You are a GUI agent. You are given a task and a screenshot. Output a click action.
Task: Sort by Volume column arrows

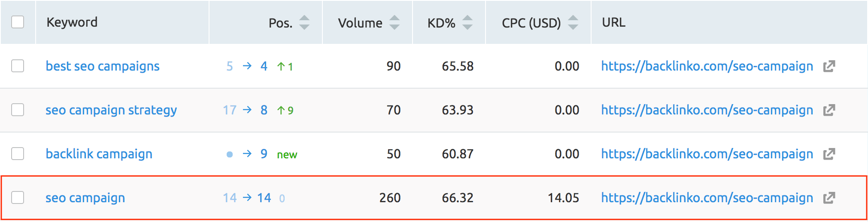click(x=395, y=22)
